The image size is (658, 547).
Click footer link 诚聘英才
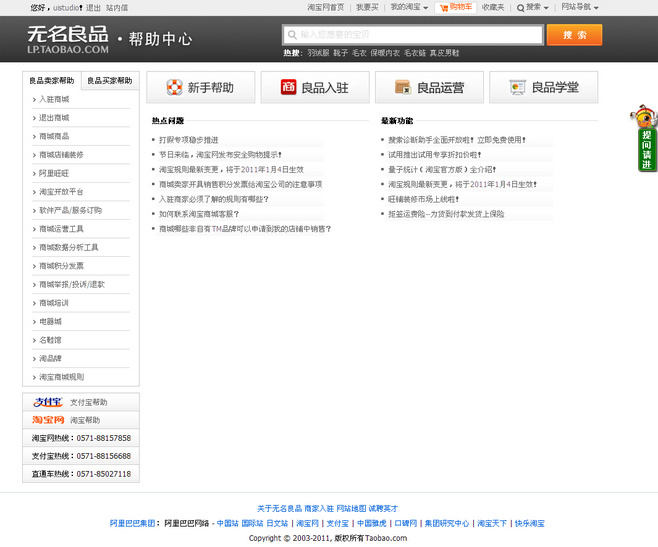(x=383, y=508)
